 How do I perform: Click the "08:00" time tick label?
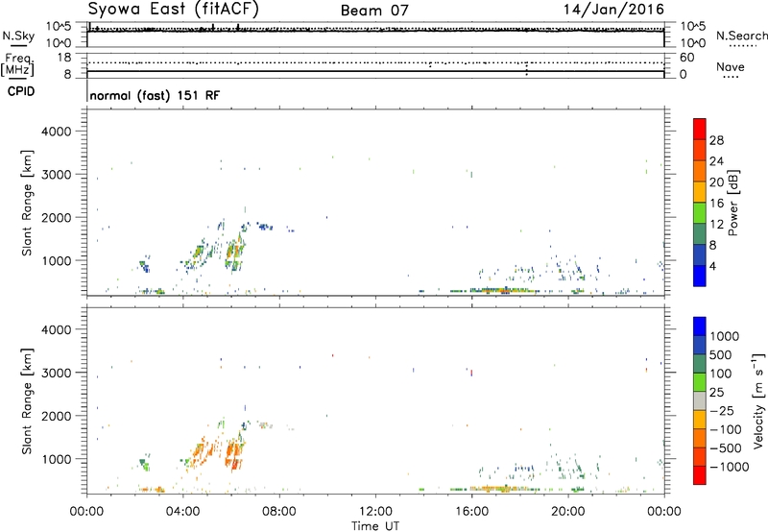pyautogui.click(x=279, y=512)
